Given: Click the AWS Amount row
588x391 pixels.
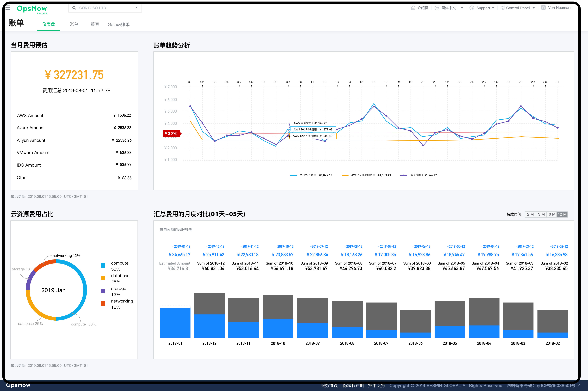Looking at the screenshot, I should click(74, 115).
